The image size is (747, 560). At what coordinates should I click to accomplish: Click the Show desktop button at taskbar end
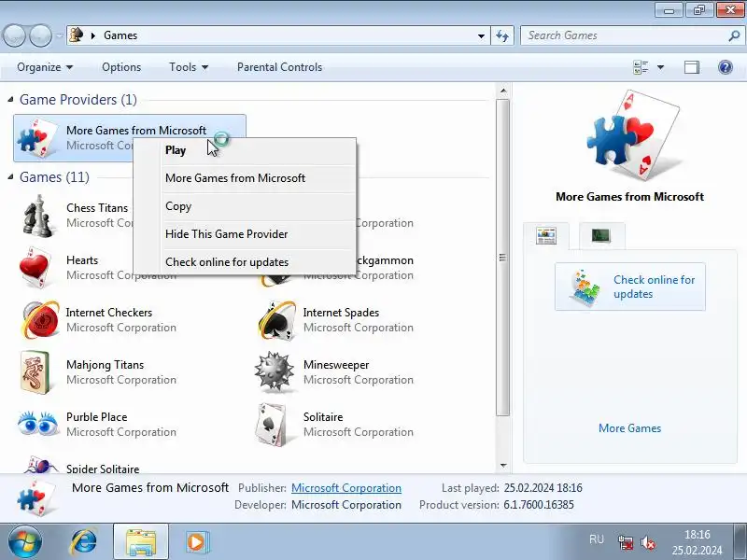click(740, 542)
